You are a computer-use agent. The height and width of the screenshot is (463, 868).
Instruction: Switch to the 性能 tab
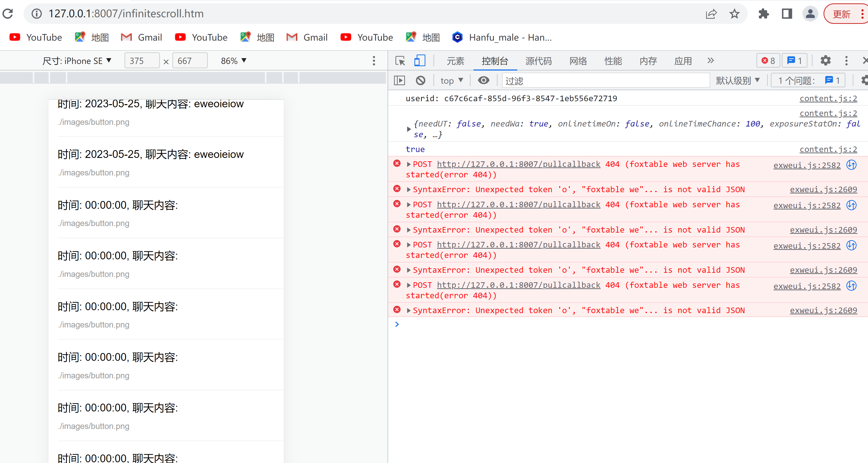[613, 61]
